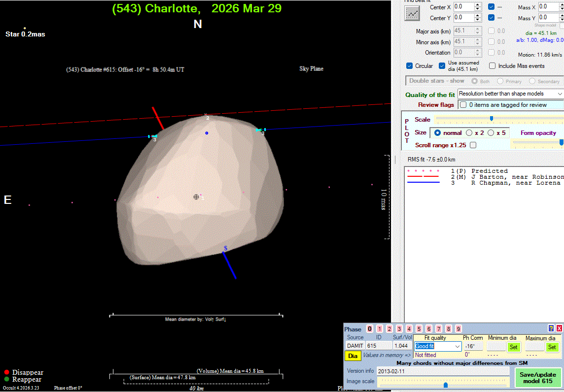Viewport: 564px width, 392px height.
Task: Click the Find best fit graph icon
Action: 412,14
